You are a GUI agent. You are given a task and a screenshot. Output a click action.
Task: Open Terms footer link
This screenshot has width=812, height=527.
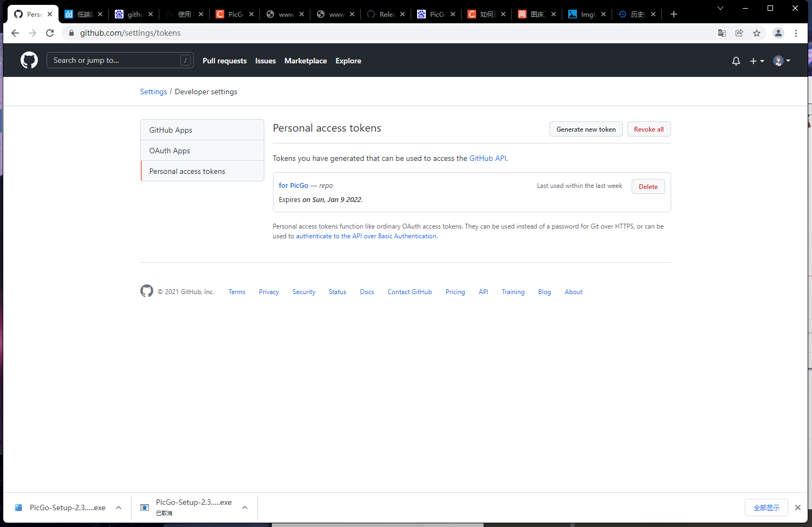[237, 292]
